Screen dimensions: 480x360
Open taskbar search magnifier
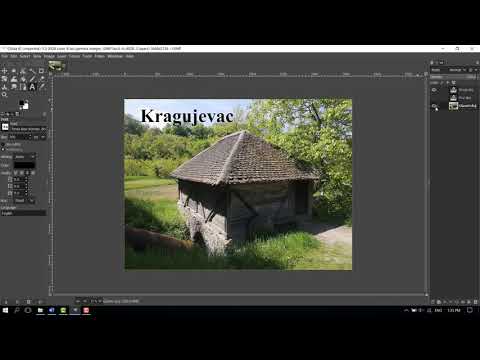(16, 310)
